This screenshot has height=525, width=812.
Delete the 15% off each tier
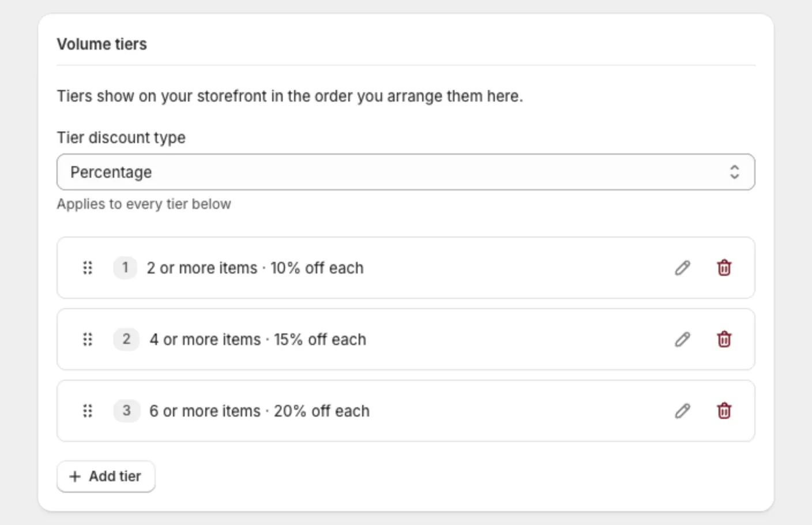tap(724, 339)
